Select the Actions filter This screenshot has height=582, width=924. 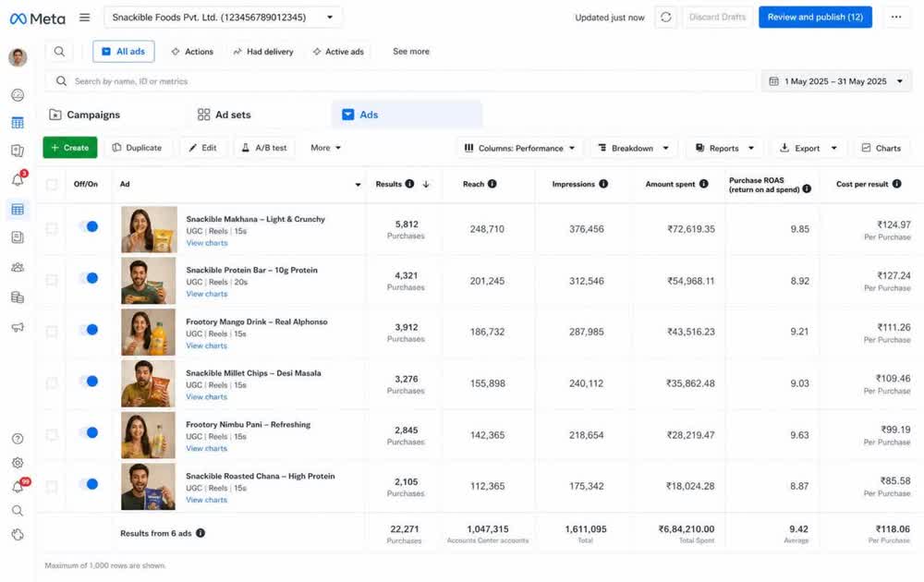tap(192, 52)
